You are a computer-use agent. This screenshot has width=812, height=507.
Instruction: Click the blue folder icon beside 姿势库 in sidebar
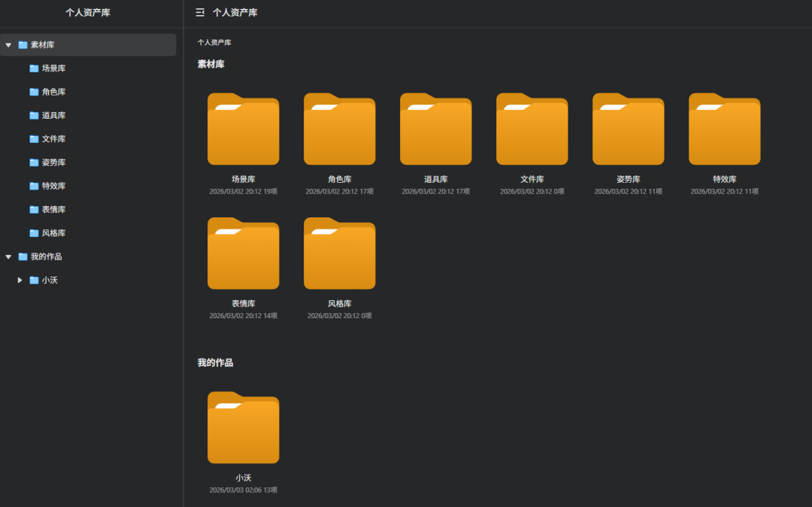pyautogui.click(x=34, y=162)
